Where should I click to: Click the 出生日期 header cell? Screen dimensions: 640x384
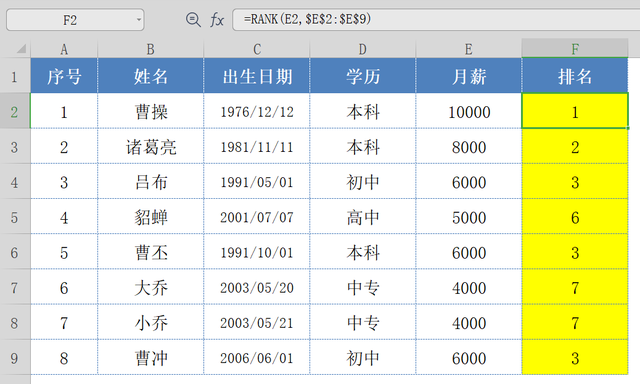[257, 75]
